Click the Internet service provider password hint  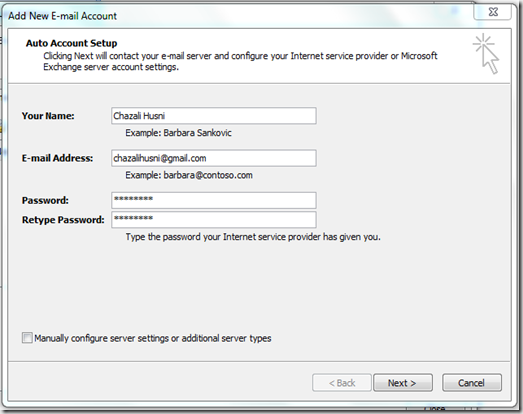tap(253, 237)
